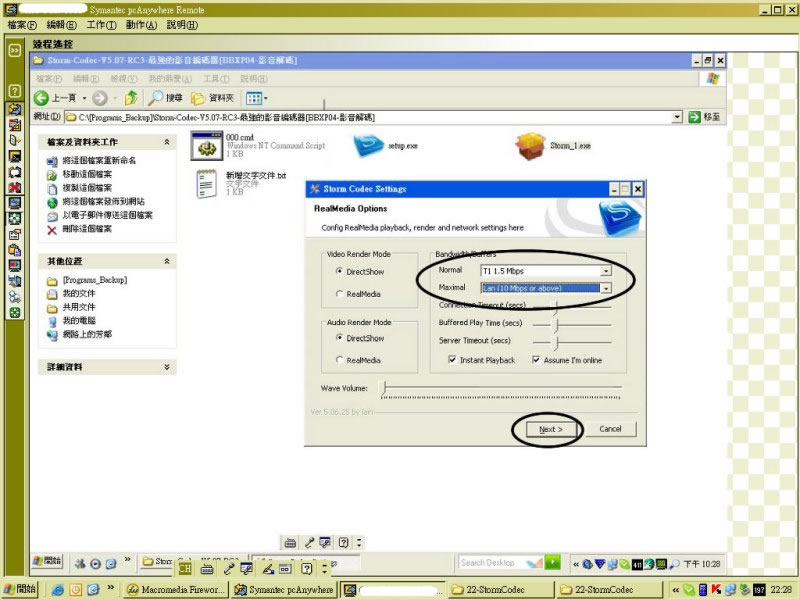Click the Internet Explorer icon in host quick launch

(x=58, y=590)
